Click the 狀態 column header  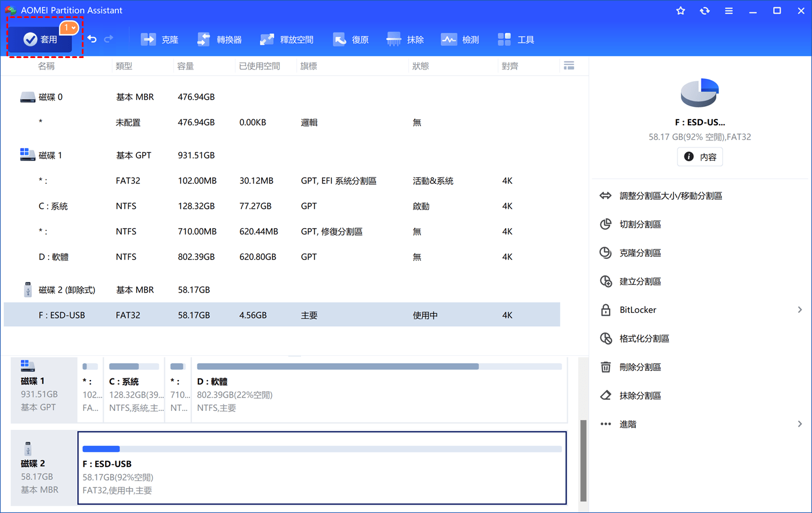[x=420, y=66]
